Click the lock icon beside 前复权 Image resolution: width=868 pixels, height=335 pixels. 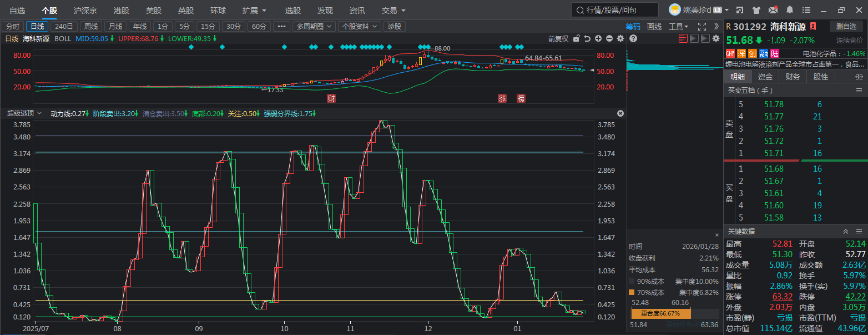(x=577, y=38)
